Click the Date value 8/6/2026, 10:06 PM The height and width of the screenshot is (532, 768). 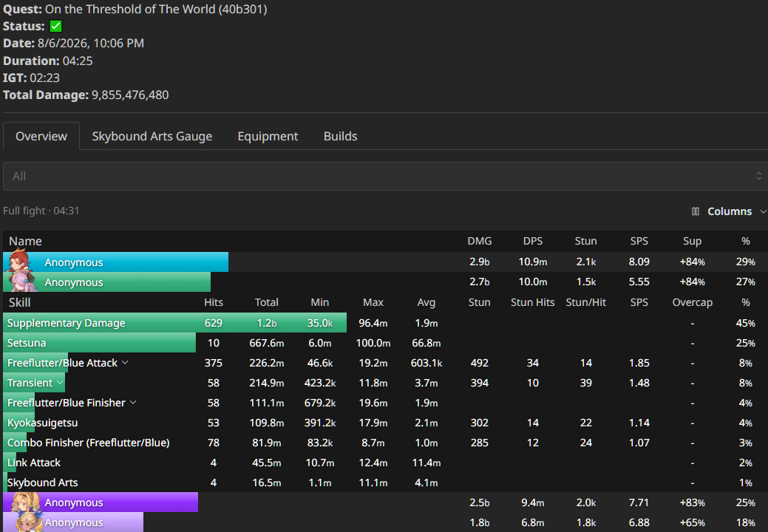91,43
